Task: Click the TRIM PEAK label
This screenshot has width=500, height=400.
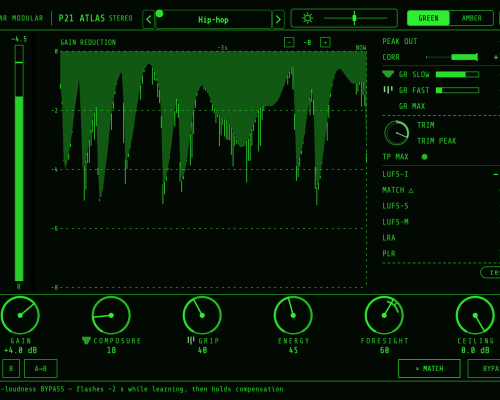Action: (x=437, y=141)
